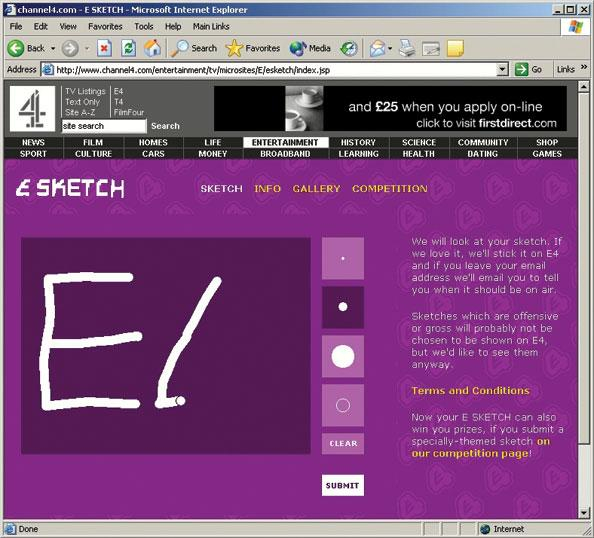Switch to the SKETCH tab
This screenshot has width=594, height=538.
point(221,189)
